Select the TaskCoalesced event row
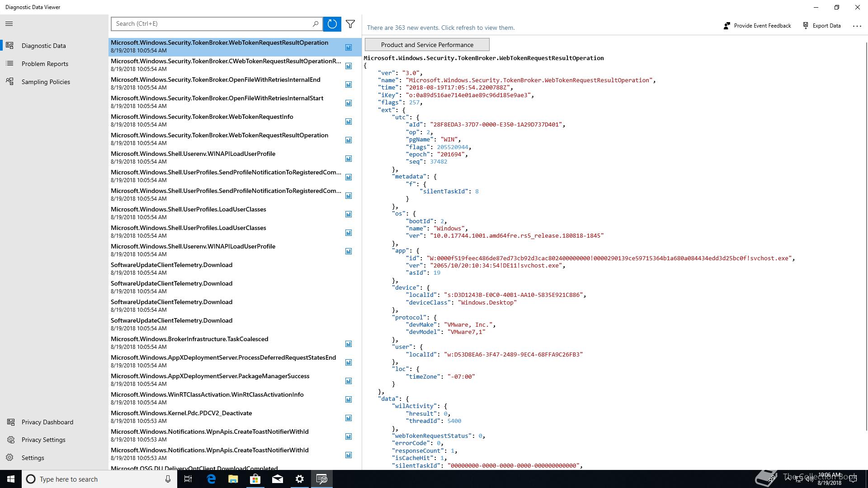 (235, 343)
